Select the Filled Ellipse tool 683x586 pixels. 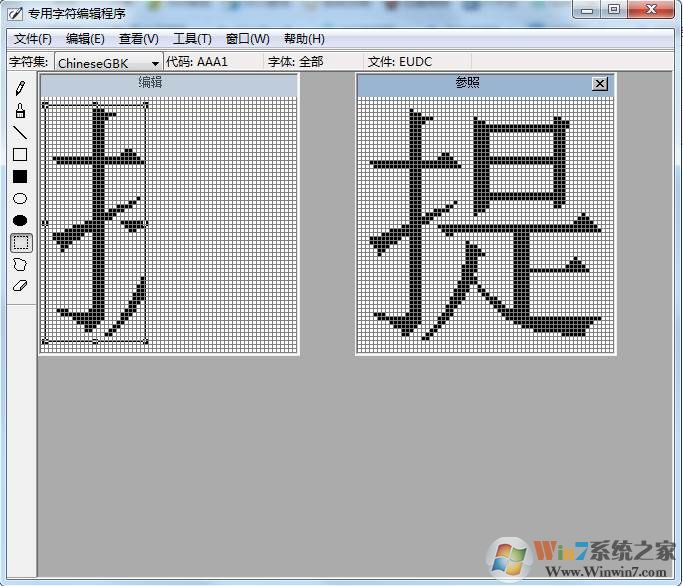[x=20, y=220]
